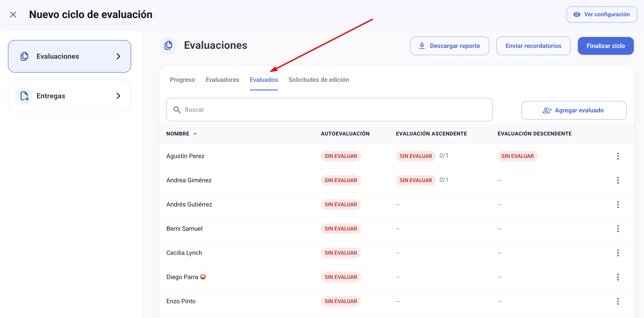644x318 pixels.
Task: Open the three-dot menu for Enzo Pinto
Action: tap(618, 301)
